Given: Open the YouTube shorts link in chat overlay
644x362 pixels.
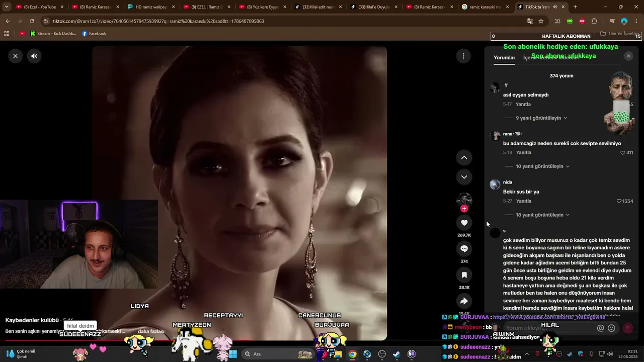Looking at the screenshot, I should [549, 317].
